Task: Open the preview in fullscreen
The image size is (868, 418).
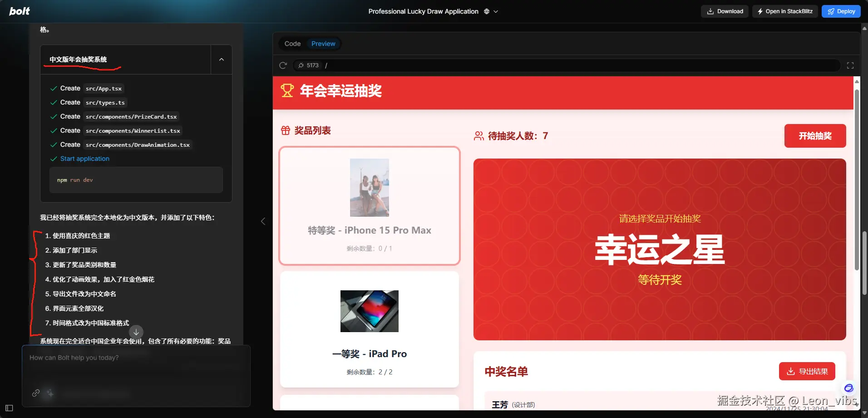Action: (851, 65)
